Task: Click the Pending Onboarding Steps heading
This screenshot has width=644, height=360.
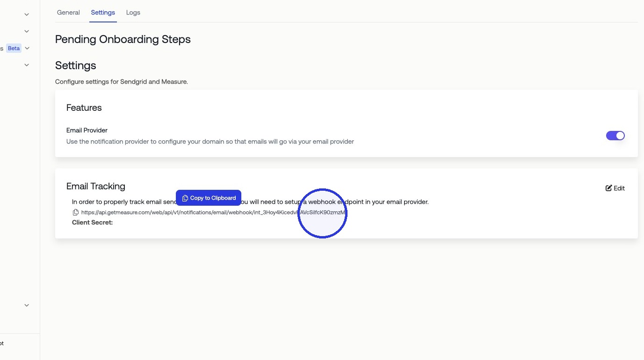Action: coord(123,39)
